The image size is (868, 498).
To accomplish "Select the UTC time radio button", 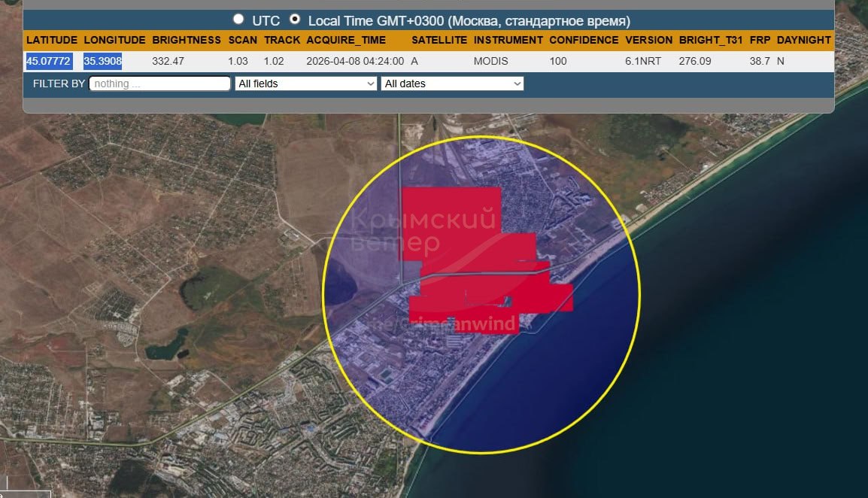I will pyautogui.click(x=238, y=19).
